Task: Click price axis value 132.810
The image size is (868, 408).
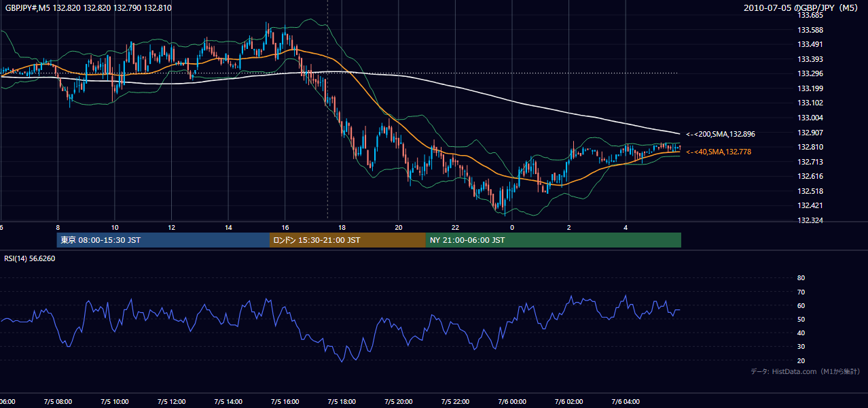Action: click(x=810, y=147)
